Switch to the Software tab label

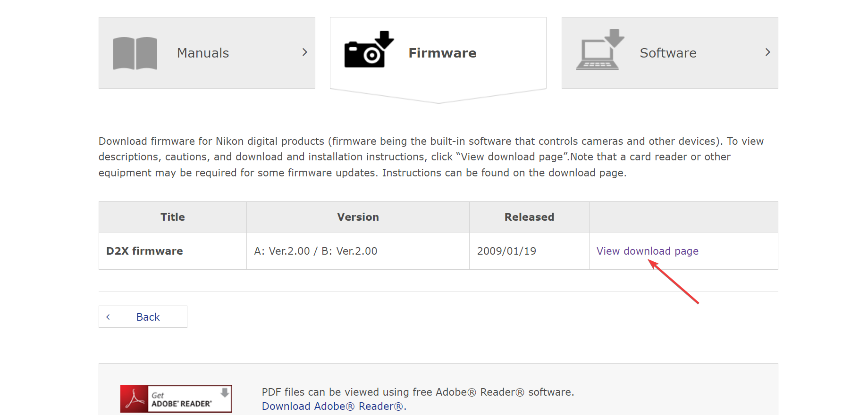[668, 53]
